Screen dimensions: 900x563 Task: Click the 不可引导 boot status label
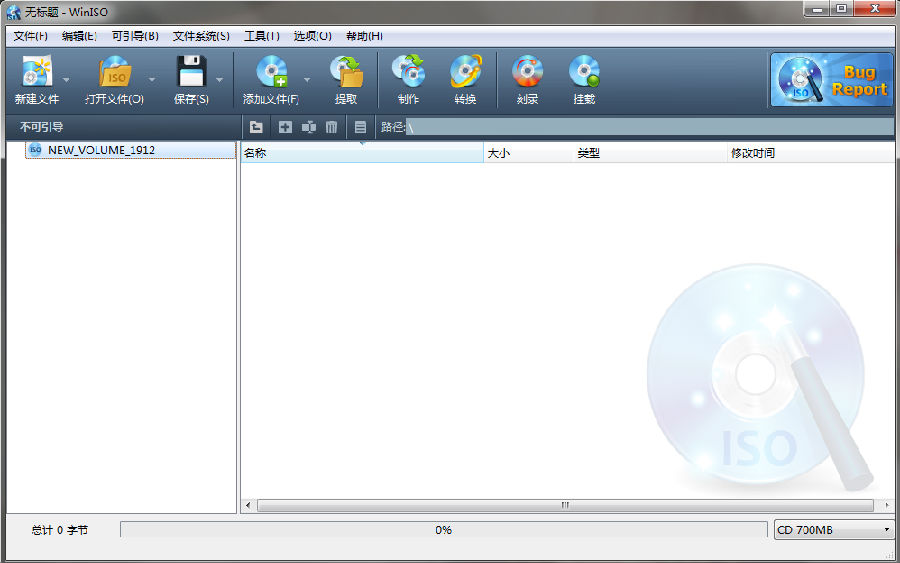click(x=41, y=127)
